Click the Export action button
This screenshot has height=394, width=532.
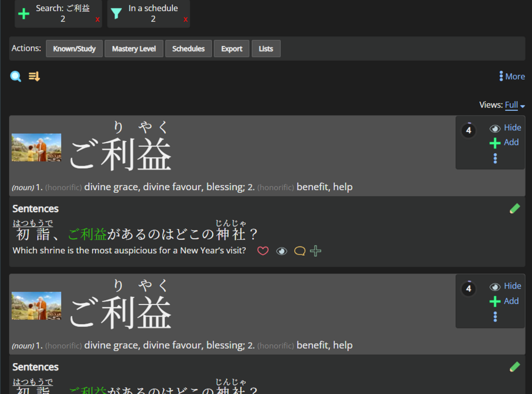pos(231,48)
